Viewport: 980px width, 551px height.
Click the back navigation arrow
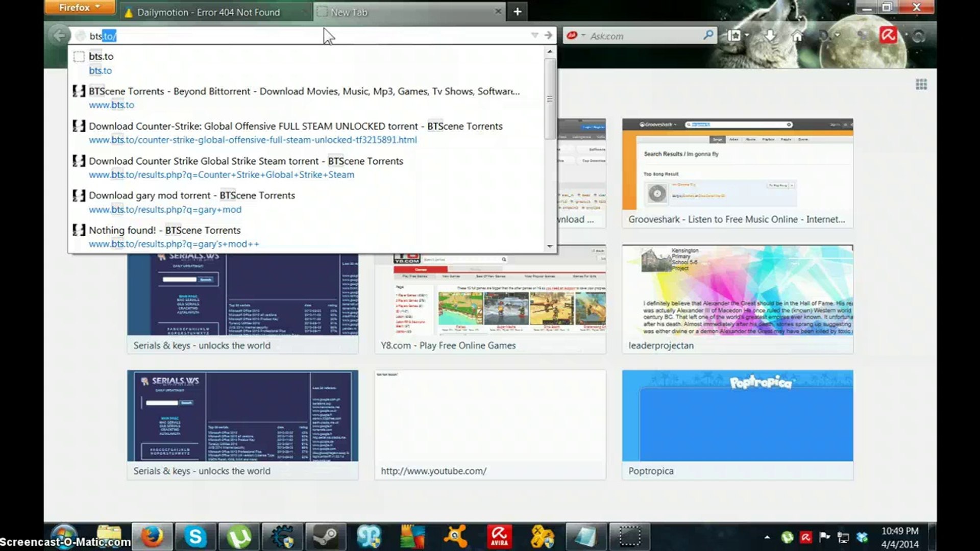point(59,35)
